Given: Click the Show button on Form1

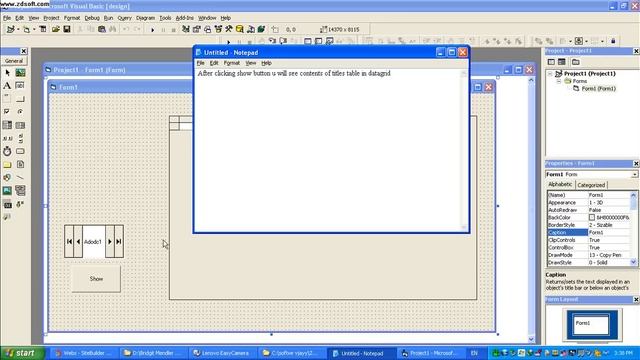Looking at the screenshot, I should pos(96,279).
